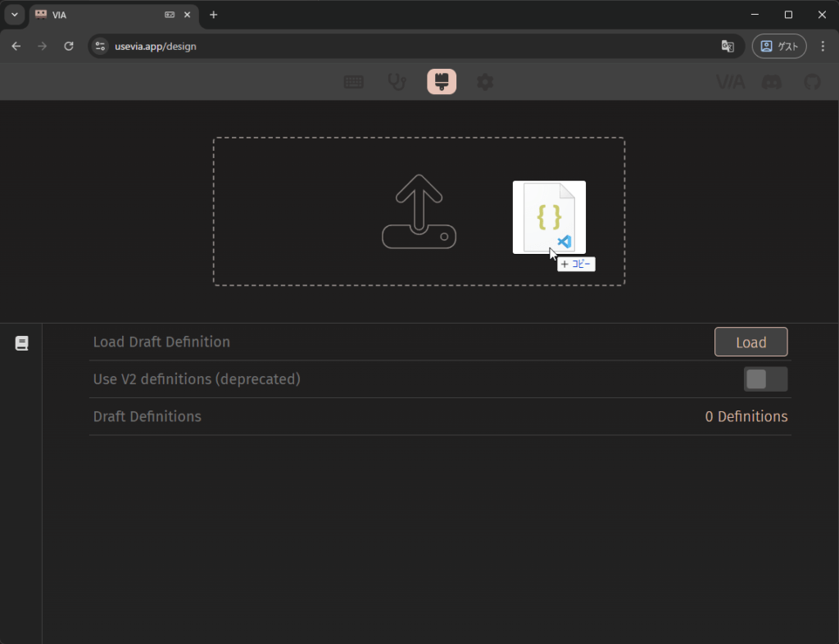
Task: Close the VIA tab
Action: [x=188, y=15]
